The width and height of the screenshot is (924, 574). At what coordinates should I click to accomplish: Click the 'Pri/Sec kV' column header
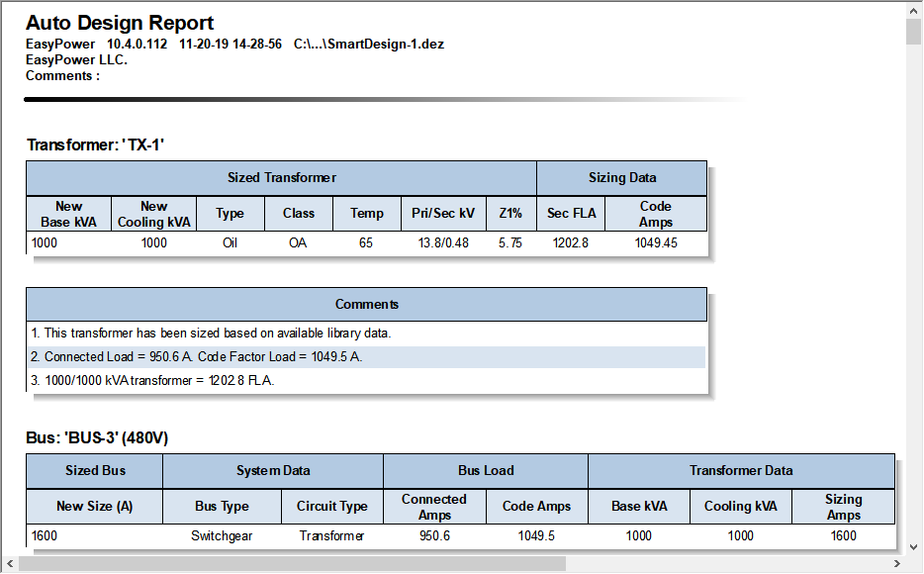[x=443, y=214]
